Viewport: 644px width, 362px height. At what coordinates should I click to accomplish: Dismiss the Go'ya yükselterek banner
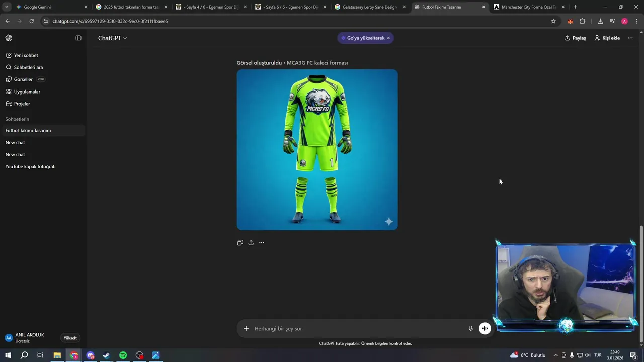[388, 38]
